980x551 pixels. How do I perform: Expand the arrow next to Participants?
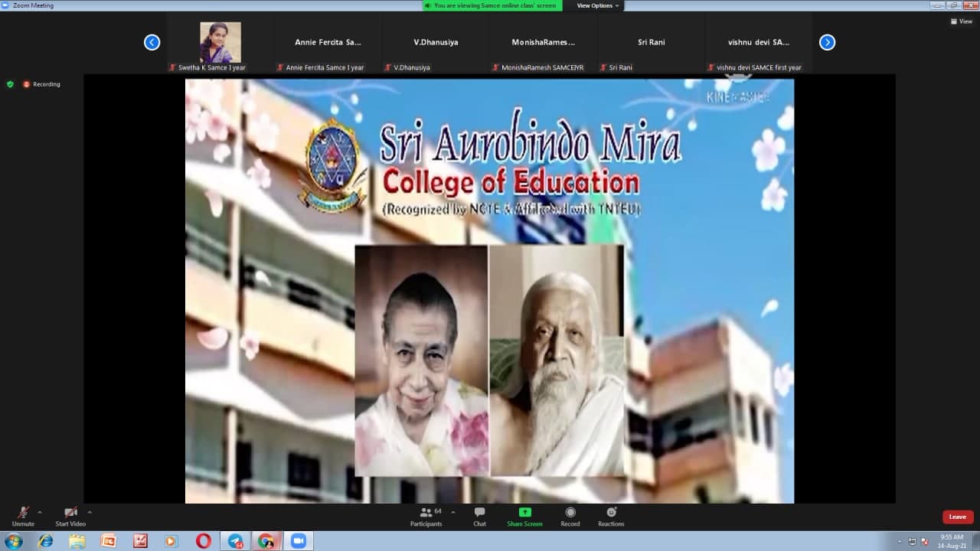tap(452, 512)
